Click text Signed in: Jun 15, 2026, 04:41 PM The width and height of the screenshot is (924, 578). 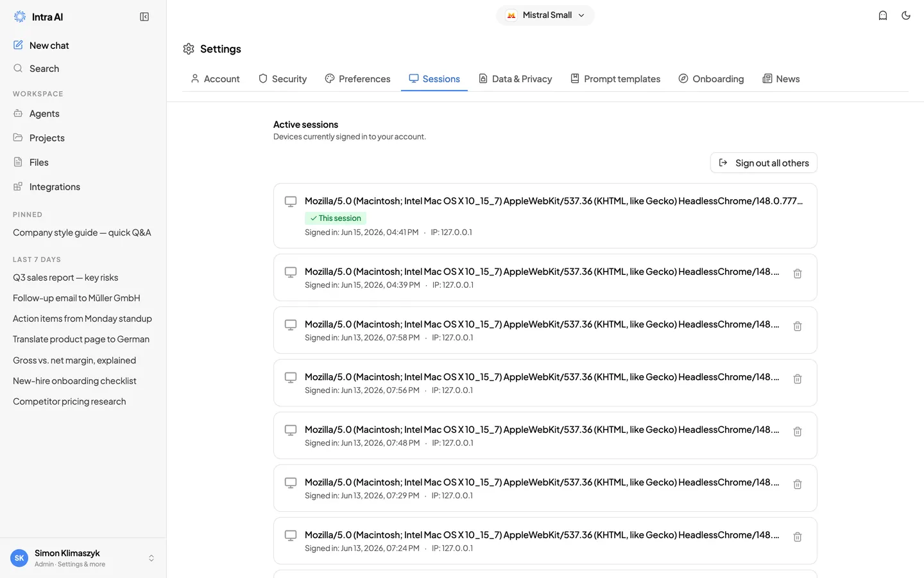click(x=361, y=232)
